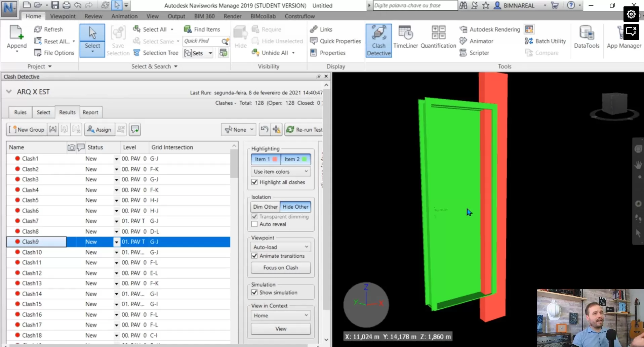
Task: Open the Review ribbon tab
Action: [x=93, y=16]
